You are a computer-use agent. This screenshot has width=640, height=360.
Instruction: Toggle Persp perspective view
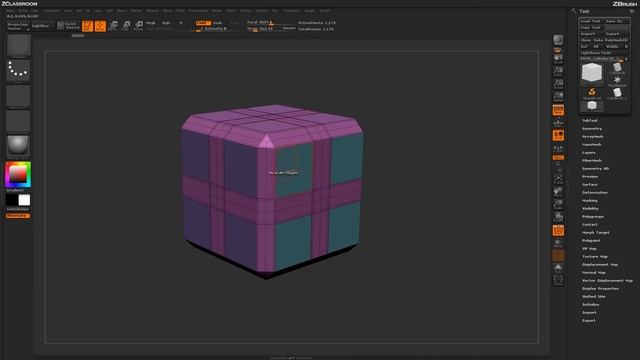tap(558, 110)
